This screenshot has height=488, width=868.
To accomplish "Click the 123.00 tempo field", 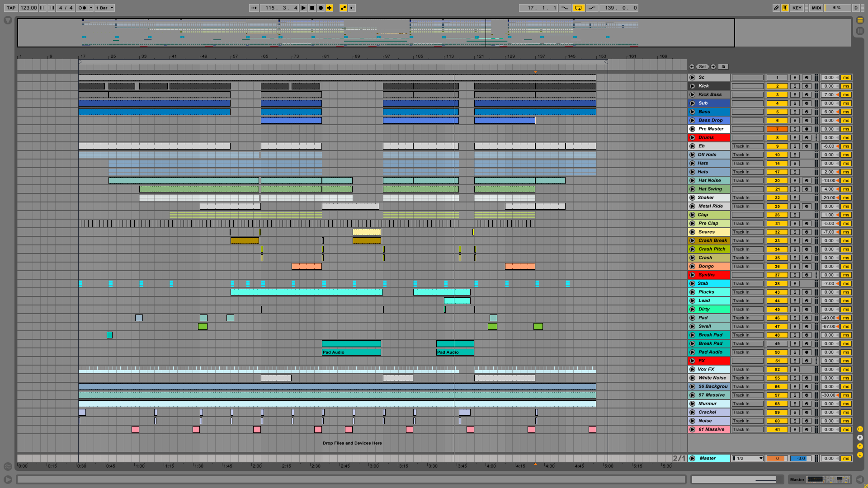I will [28, 8].
